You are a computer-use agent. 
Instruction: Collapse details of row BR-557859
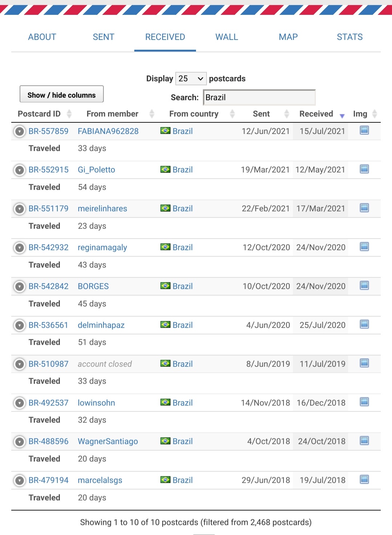(x=20, y=131)
